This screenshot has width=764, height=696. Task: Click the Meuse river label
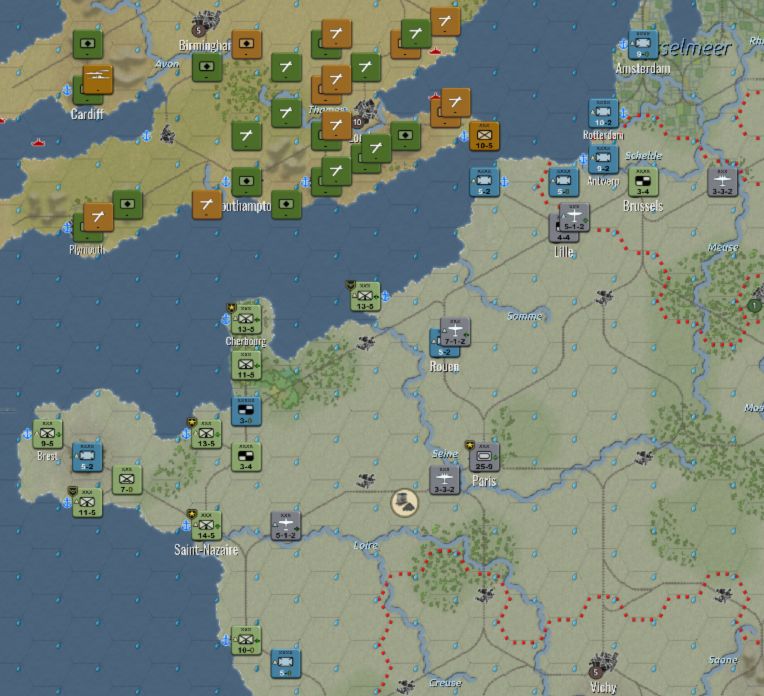click(x=724, y=248)
